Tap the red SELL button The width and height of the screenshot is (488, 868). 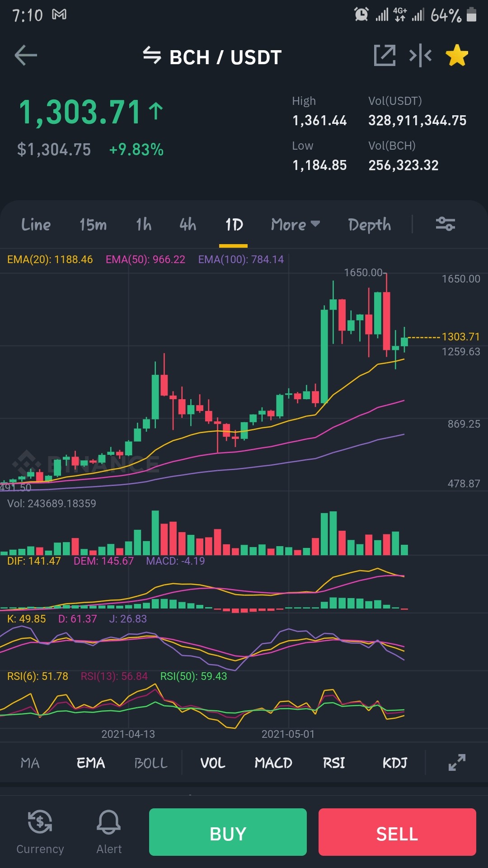397,832
